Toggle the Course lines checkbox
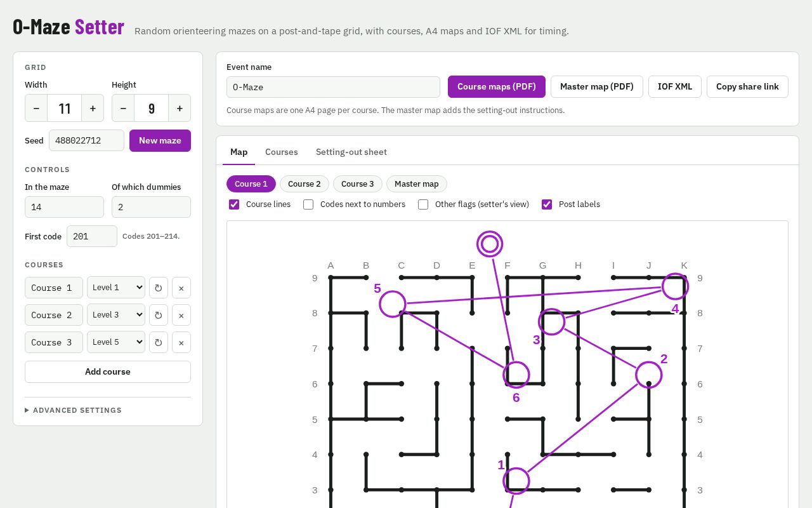 234,204
